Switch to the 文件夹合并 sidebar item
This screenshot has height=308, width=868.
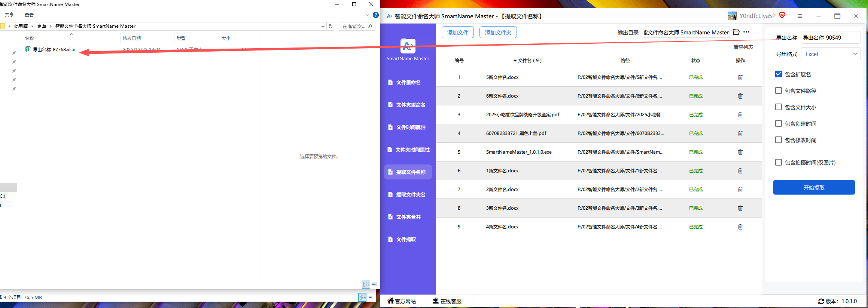click(408, 217)
